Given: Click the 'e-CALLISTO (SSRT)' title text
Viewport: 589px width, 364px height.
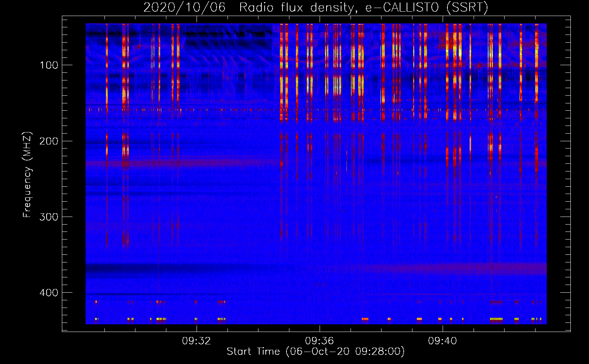Looking at the screenshot, I should click(427, 8).
